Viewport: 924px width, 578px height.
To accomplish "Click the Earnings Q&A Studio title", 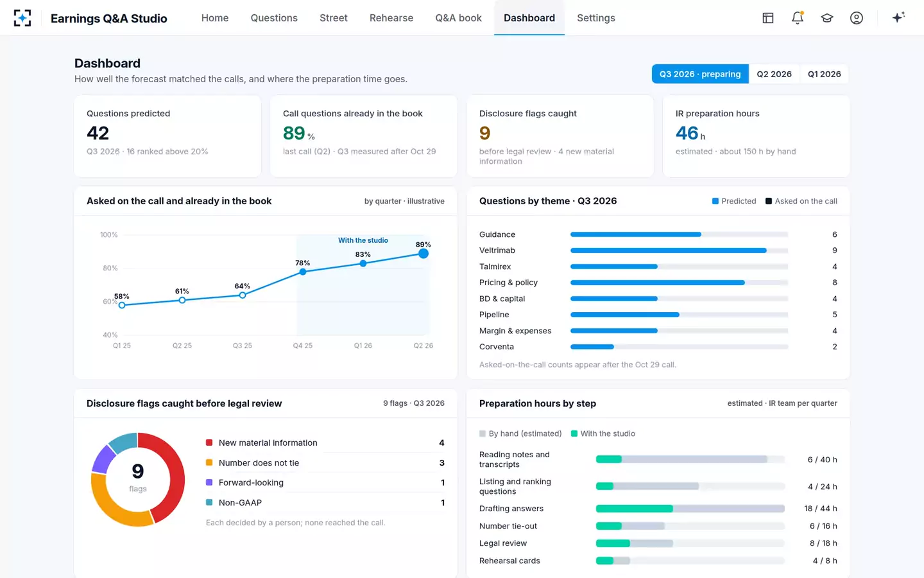I will [x=109, y=19].
